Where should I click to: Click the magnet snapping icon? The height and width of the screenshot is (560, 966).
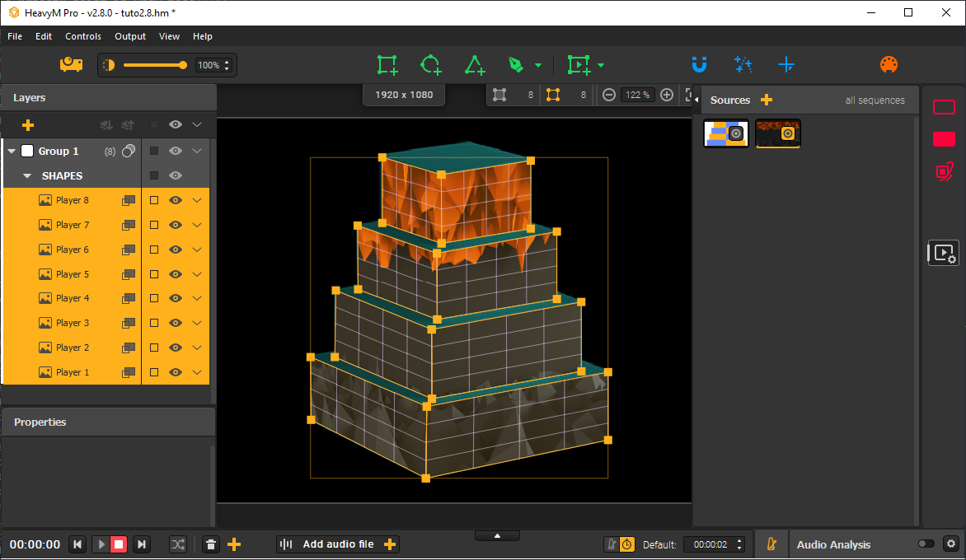coord(699,64)
